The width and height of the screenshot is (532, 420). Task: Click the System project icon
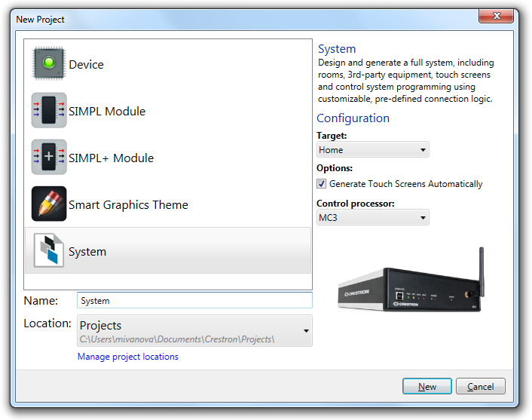click(x=49, y=250)
